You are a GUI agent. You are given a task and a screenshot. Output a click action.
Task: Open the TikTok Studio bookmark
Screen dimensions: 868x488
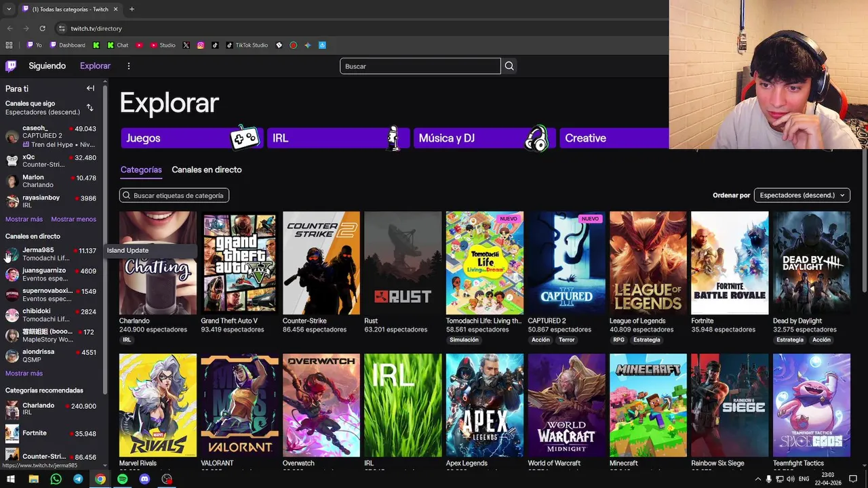tap(247, 45)
